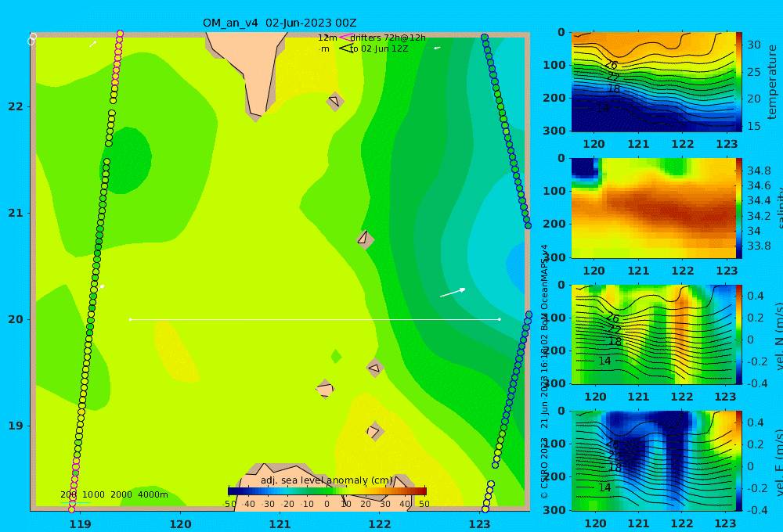Click the vel. N panel's vertical colorbar

pyautogui.click(x=739, y=334)
